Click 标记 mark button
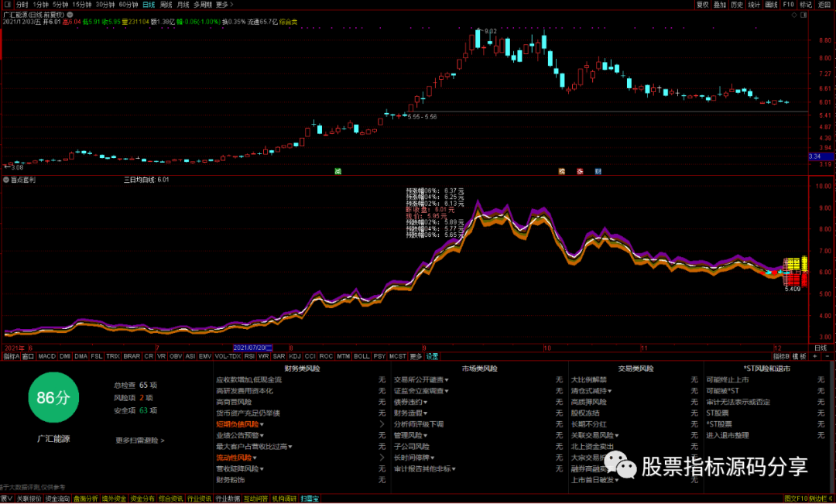The image size is (836, 504). pos(805,5)
